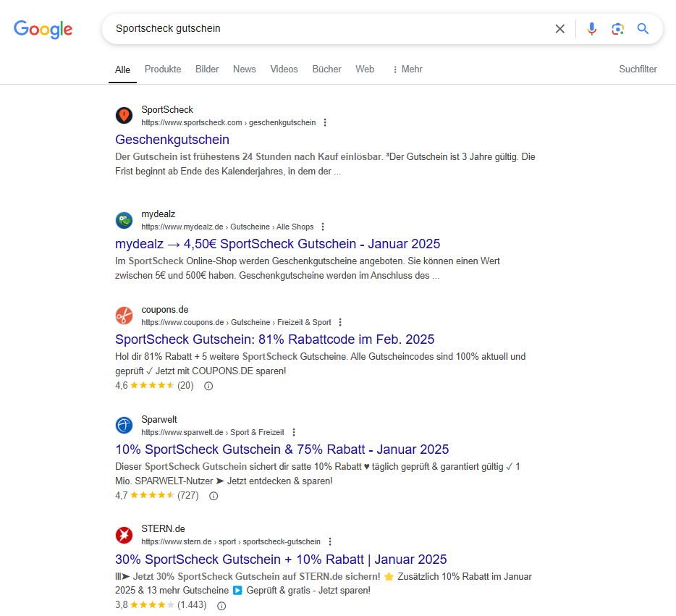Show rating info icon for Sparwelt result
676x616 pixels.
point(214,496)
